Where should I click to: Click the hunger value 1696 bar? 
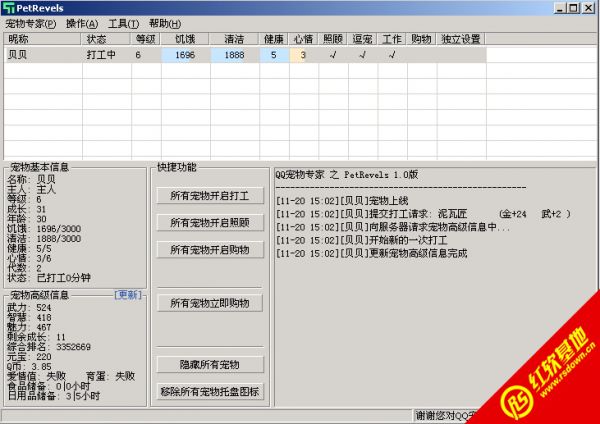point(185,55)
